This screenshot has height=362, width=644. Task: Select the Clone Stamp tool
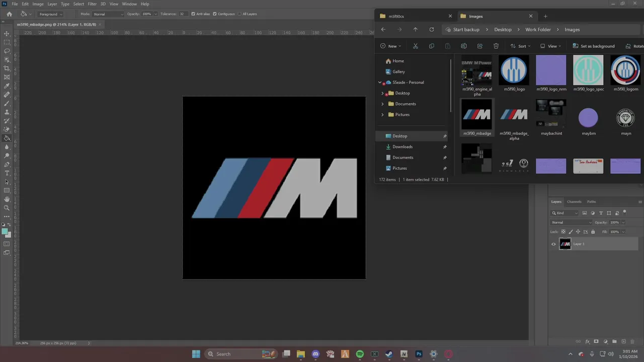pos(7,112)
